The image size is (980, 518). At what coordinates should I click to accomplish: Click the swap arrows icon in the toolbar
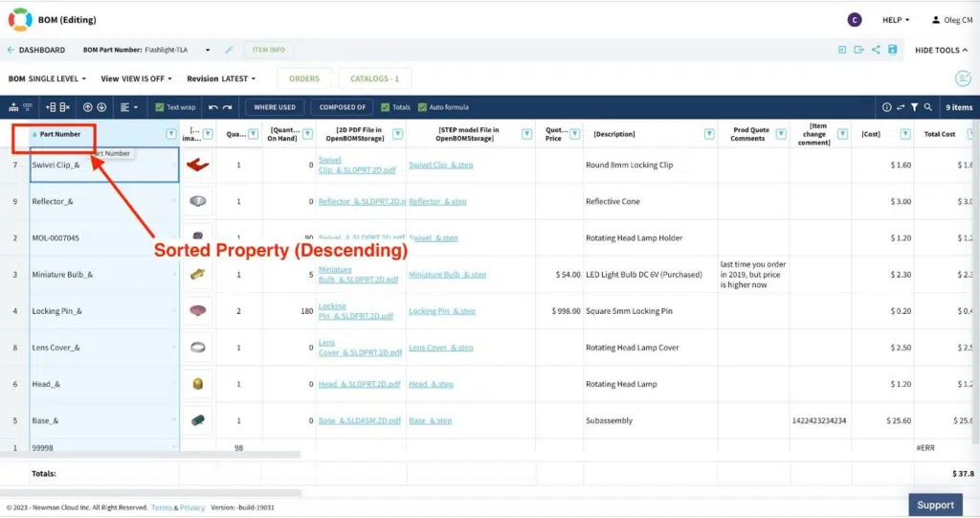point(901,107)
